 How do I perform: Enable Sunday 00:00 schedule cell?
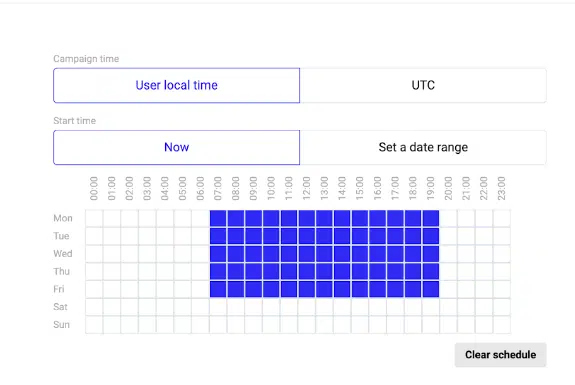[x=94, y=324]
